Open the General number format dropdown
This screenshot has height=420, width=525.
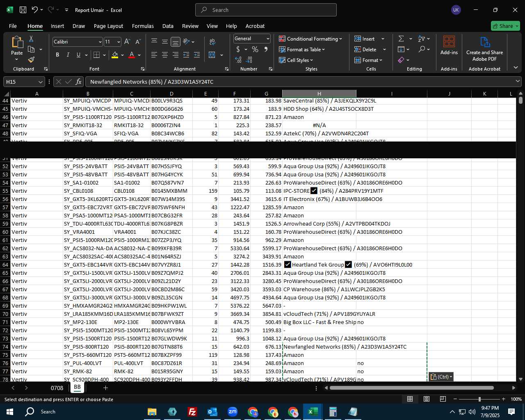click(268, 39)
